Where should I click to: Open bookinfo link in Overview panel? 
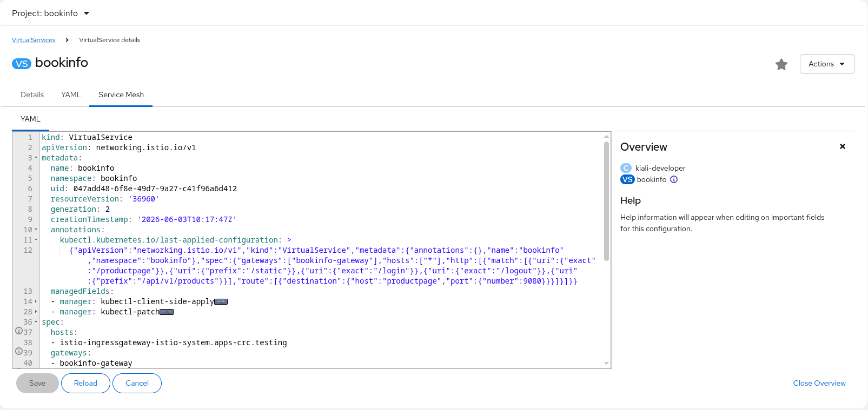coord(652,179)
